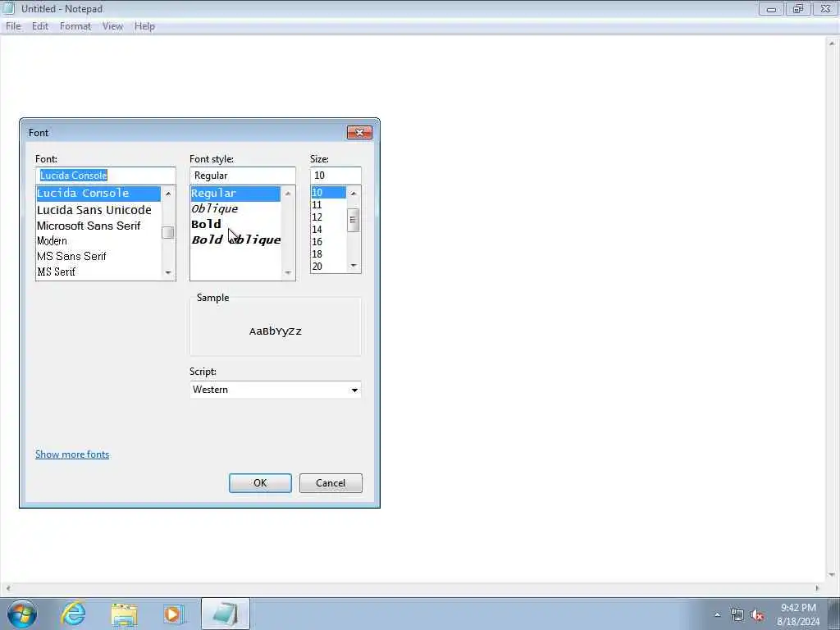Viewport: 840px width, 630px height.
Task: Click into the Font style input field
Action: (x=243, y=176)
